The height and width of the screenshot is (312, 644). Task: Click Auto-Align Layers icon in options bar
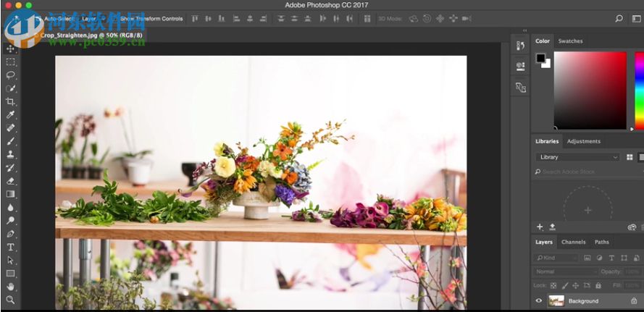point(367,19)
